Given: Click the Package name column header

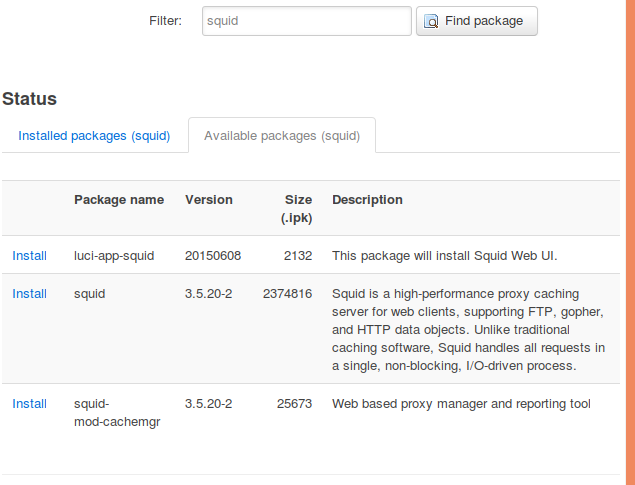Looking at the screenshot, I should point(119,200).
